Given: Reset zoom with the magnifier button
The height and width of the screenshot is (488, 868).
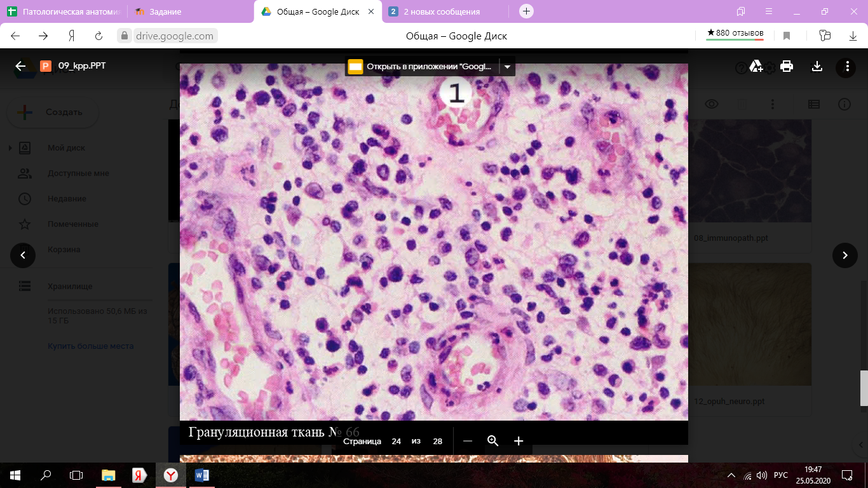Looking at the screenshot, I should point(492,441).
